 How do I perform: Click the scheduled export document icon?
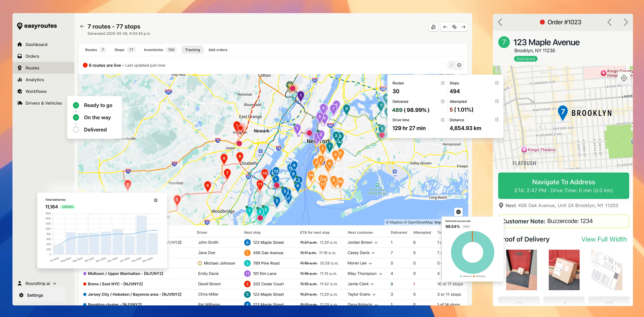click(433, 27)
